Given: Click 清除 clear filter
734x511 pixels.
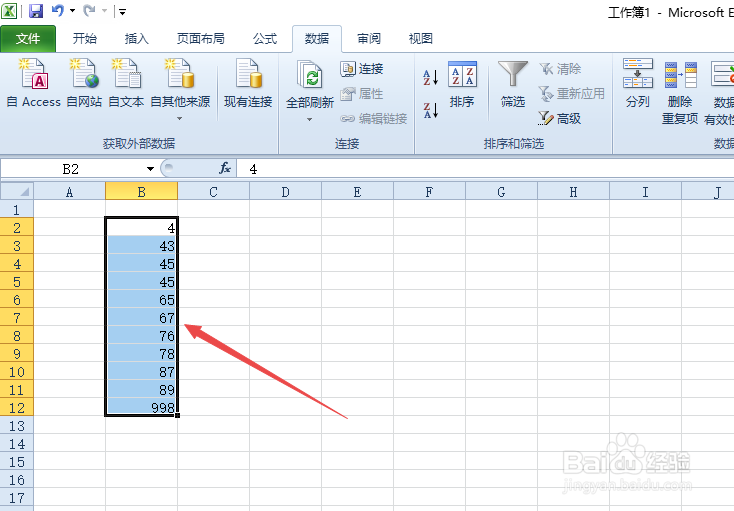Looking at the screenshot, I should pos(560,69).
